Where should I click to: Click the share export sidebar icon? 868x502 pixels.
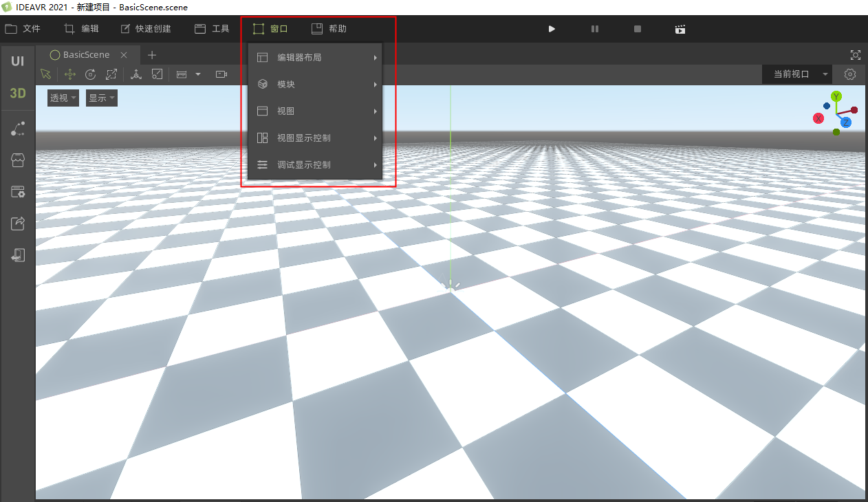pyautogui.click(x=18, y=223)
